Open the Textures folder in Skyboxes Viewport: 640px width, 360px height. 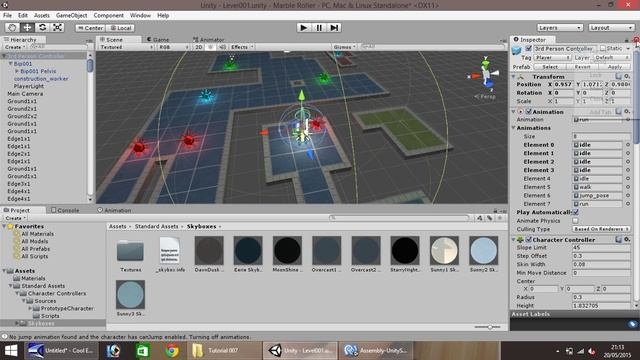point(131,255)
